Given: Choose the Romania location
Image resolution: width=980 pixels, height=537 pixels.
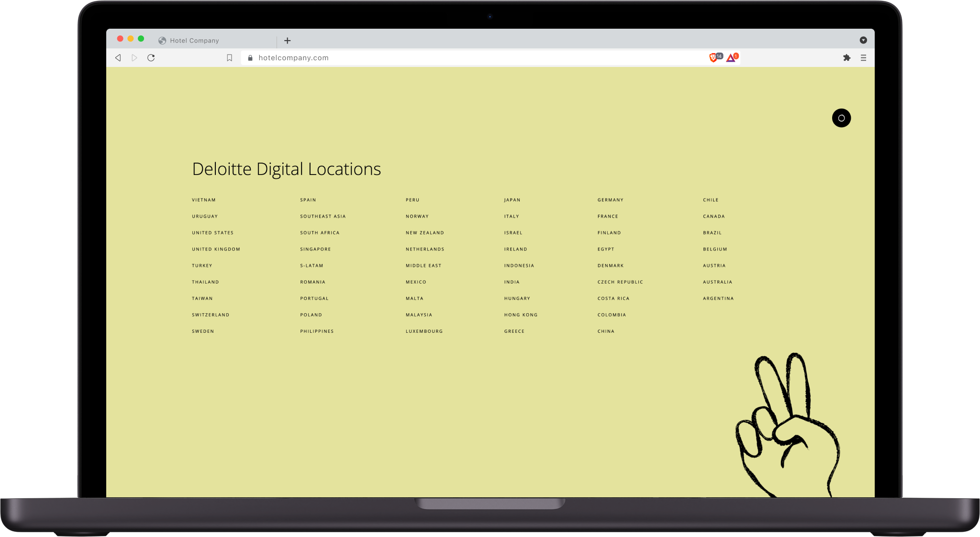Looking at the screenshot, I should click(x=312, y=282).
